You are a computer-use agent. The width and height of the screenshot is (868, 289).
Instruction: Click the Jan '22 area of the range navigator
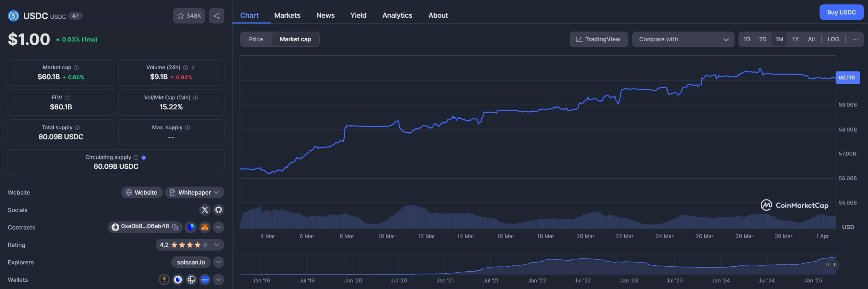click(x=537, y=281)
